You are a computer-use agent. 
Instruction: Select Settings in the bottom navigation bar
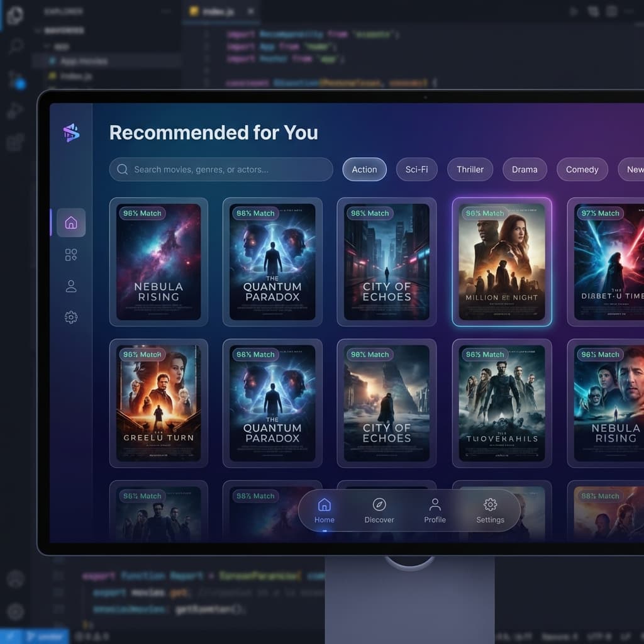click(490, 504)
